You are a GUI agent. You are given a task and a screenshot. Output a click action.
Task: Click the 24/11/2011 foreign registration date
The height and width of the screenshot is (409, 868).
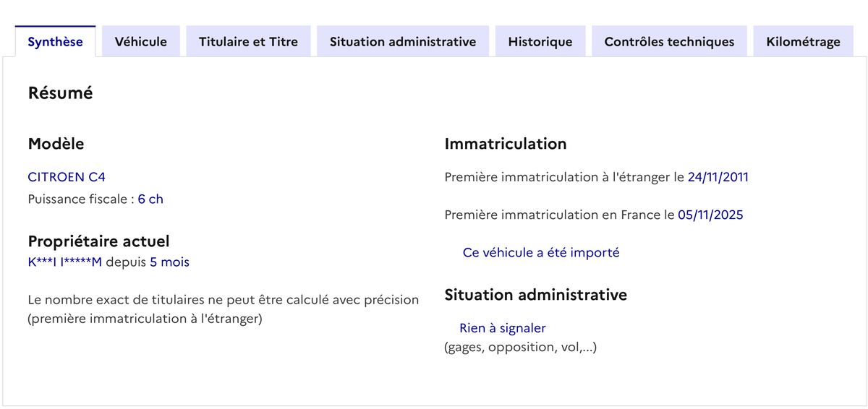coord(718,177)
